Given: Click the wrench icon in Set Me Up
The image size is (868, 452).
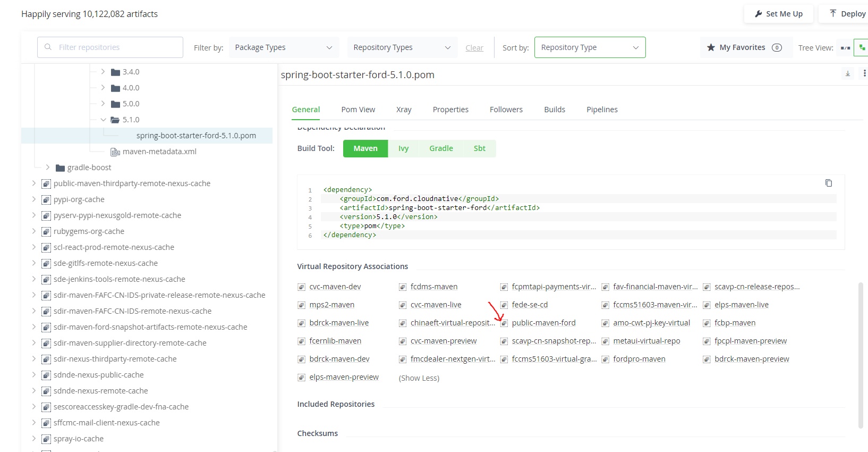Looking at the screenshot, I should click(759, 14).
